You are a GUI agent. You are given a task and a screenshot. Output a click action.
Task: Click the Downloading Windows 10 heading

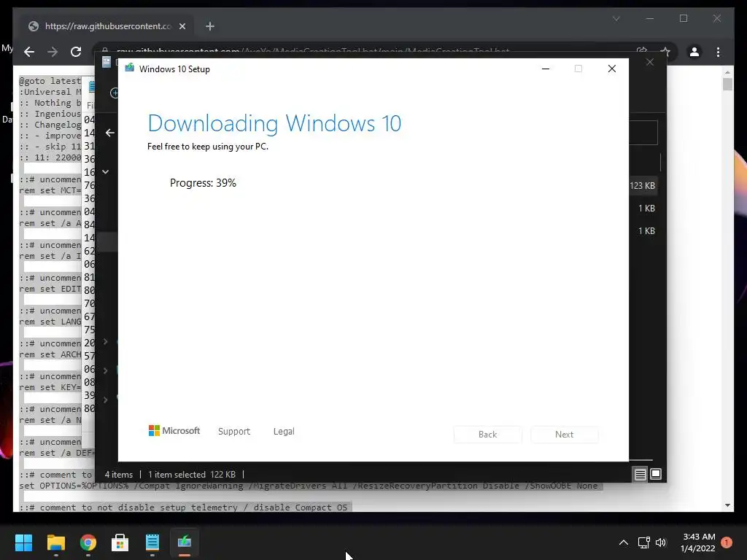pyautogui.click(x=274, y=123)
